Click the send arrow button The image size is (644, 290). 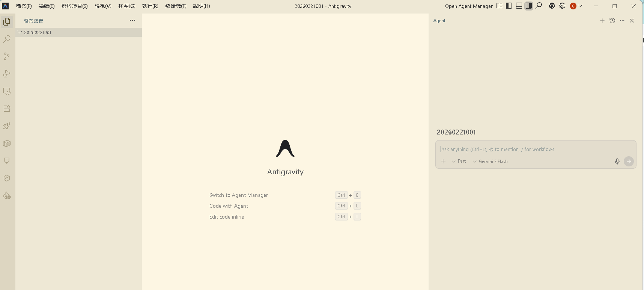click(629, 161)
